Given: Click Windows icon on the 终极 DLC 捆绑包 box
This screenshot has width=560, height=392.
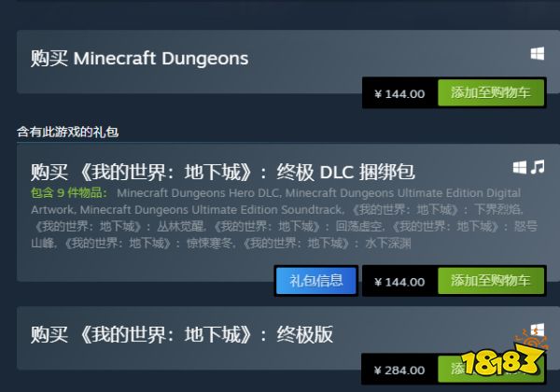Looking at the screenshot, I should click(x=520, y=167).
